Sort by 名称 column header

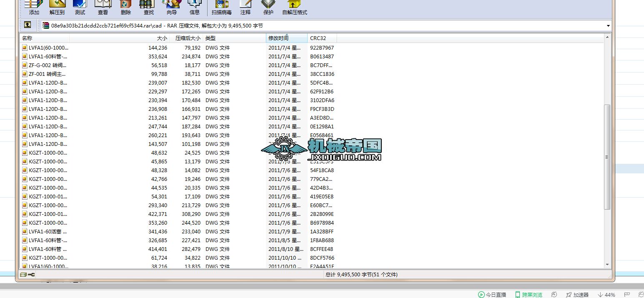coord(45,38)
